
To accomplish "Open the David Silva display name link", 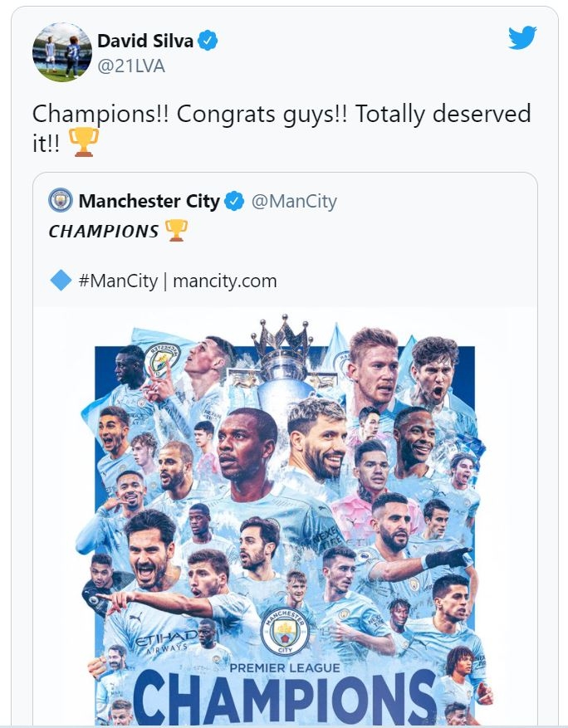I will [145, 41].
